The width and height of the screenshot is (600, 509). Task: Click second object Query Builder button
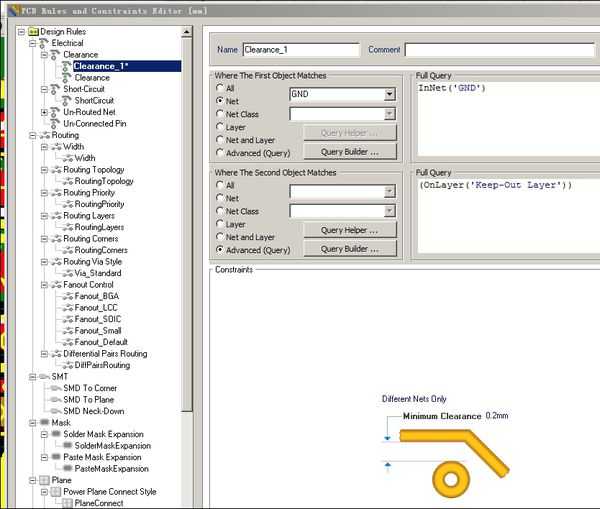pyautogui.click(x=350, y=249)
